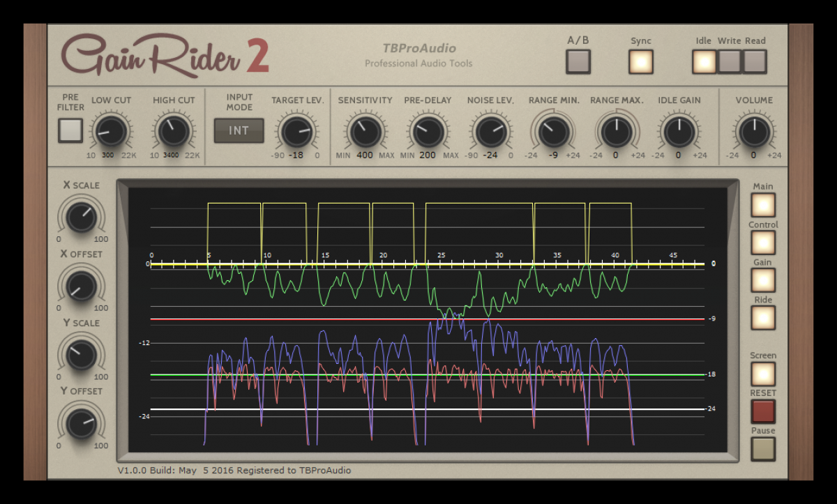This screenshot has height=504, width=837.
Task: Toggle the Gain curve display button
Action: (762, 280)
